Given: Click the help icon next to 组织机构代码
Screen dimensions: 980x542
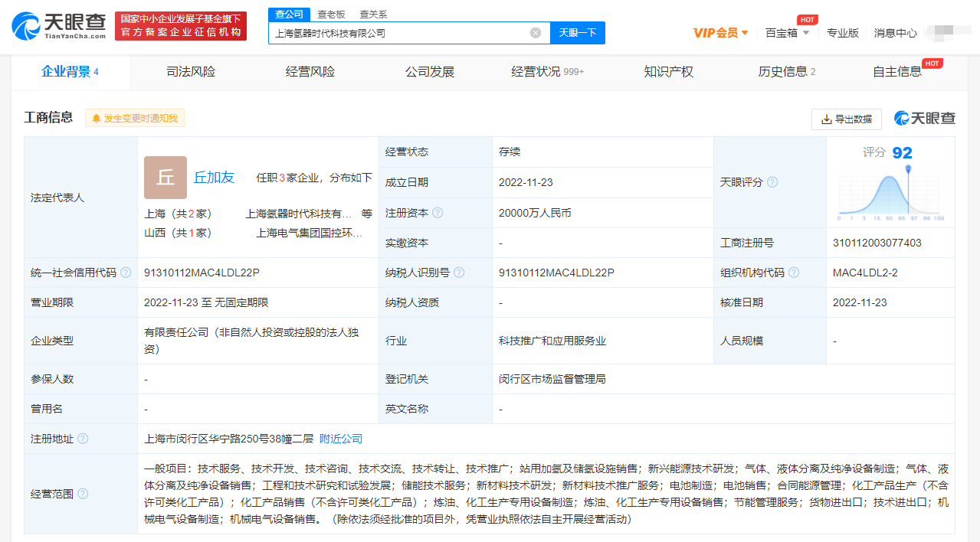Looking at the screenshot, I should click(794, 273).
